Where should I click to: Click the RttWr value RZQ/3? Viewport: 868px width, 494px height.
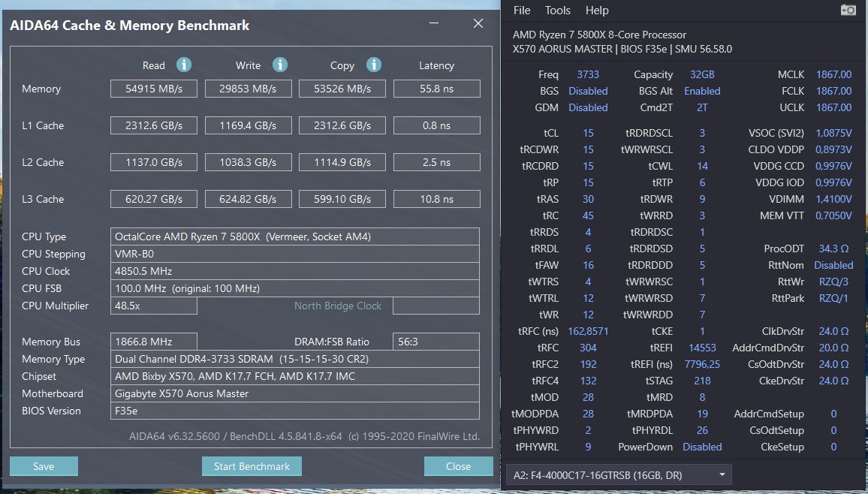point(833,282)
